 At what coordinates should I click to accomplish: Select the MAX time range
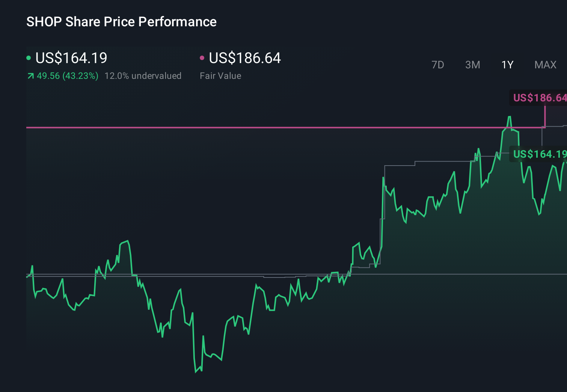tap(545, 65)
